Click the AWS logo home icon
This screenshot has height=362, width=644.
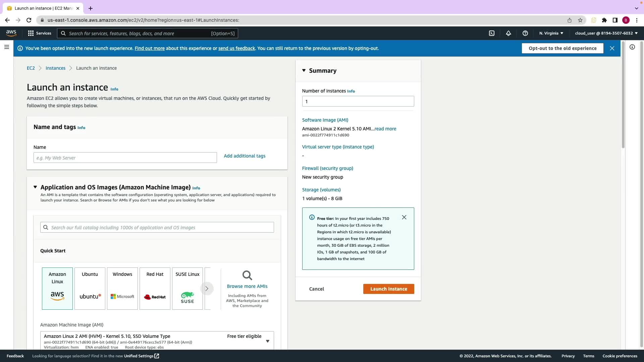pyautogui.click(x=11, y=33)
